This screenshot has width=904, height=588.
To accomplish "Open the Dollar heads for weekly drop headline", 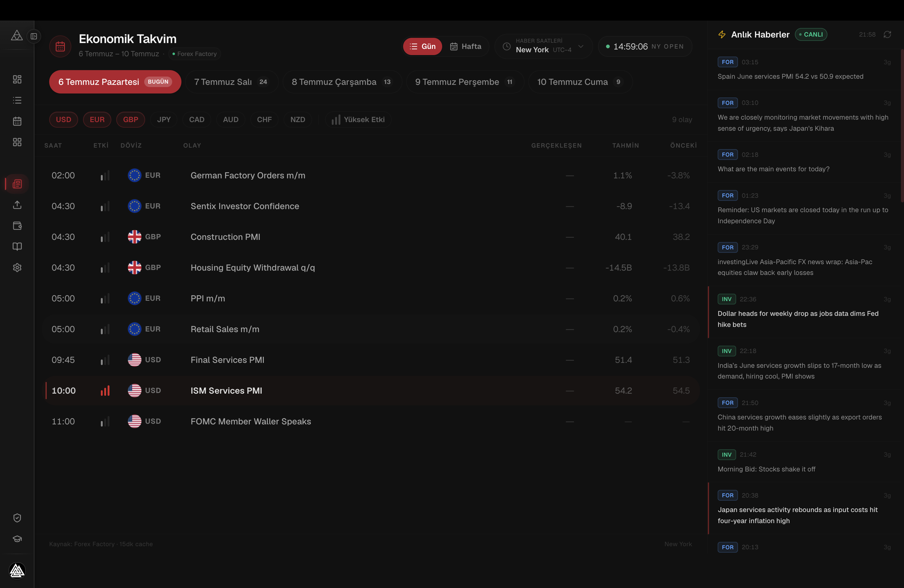I will click(x=804, y=312).
